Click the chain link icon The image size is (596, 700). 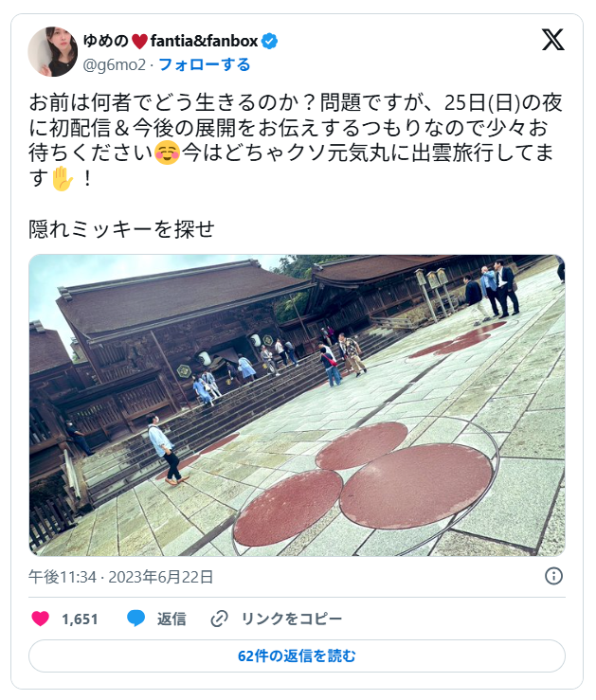tap(219, 619)
